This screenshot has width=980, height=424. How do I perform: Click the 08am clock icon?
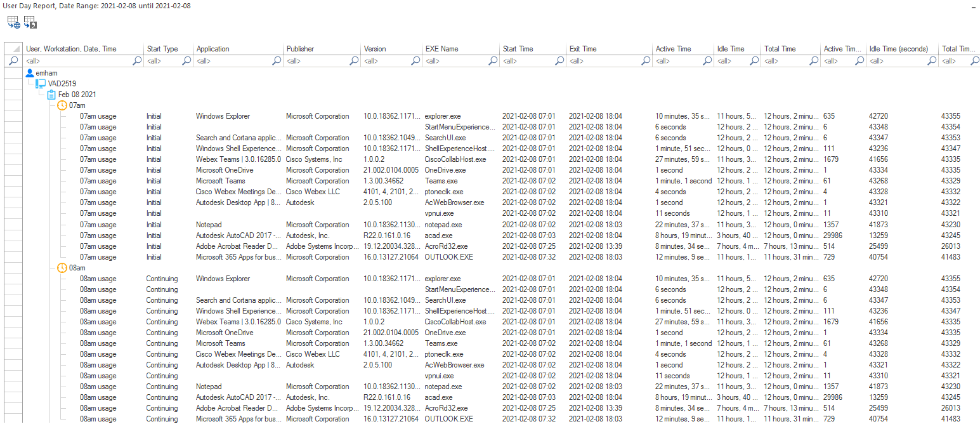coord(62,268)
